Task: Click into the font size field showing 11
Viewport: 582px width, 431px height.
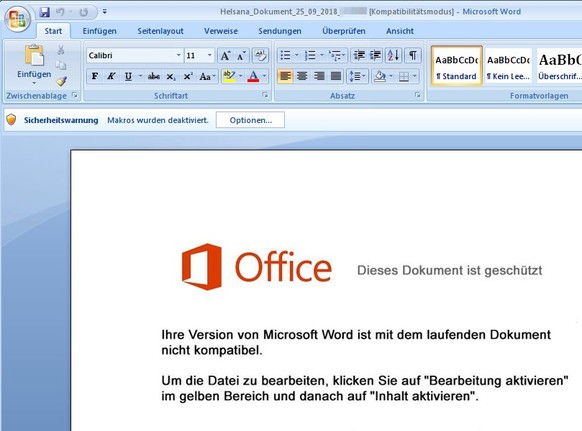Action: (x=195, y=55)
